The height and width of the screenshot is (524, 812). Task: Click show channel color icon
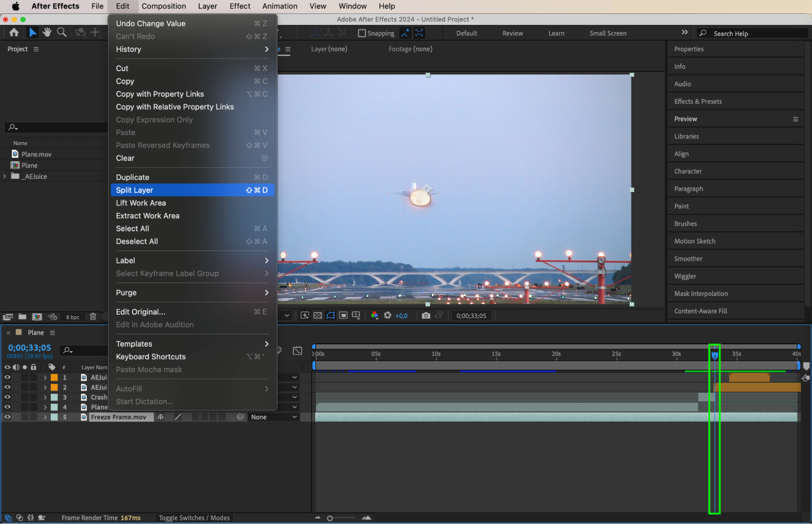375,315
